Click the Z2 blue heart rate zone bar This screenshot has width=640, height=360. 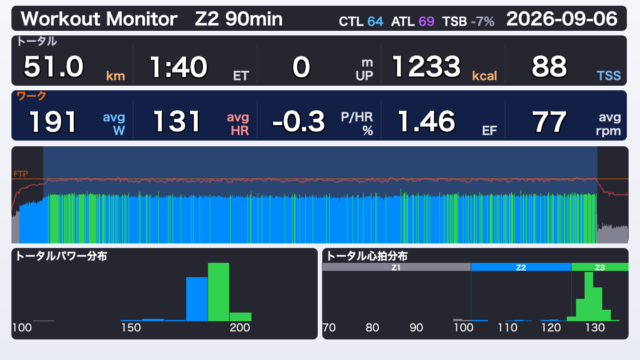(521, 267)
